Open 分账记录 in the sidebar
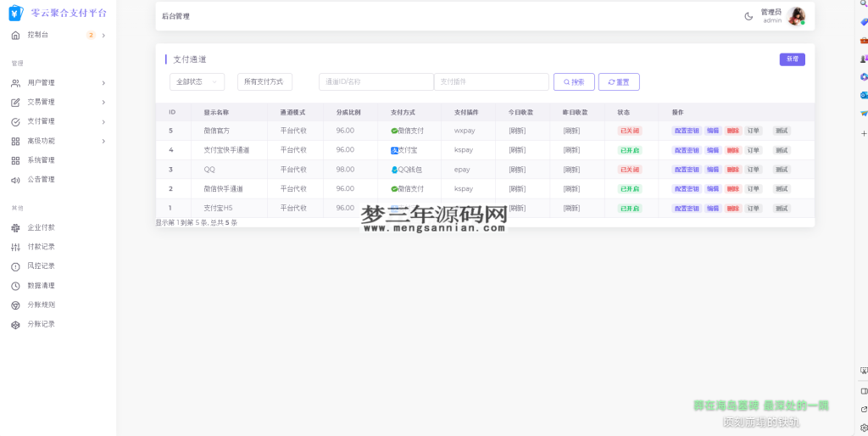This screenshot has height=436, width=868. 41,325
